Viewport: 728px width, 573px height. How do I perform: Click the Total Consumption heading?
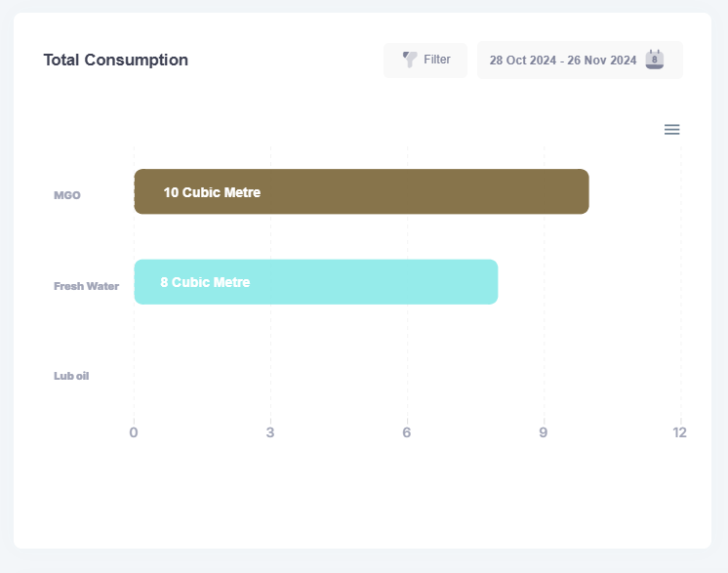[115, 60]
